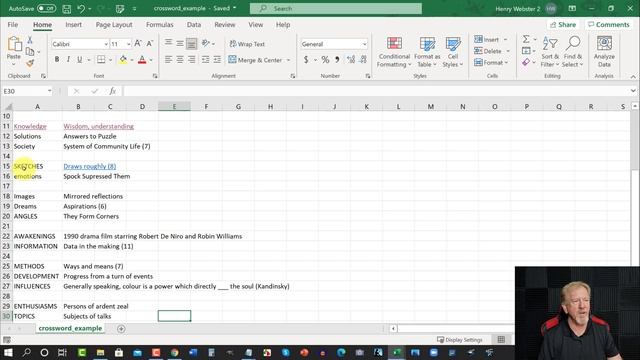640x360 pixels.
Task: Toggle the AutoSave switch
Action: pos(47,8)
